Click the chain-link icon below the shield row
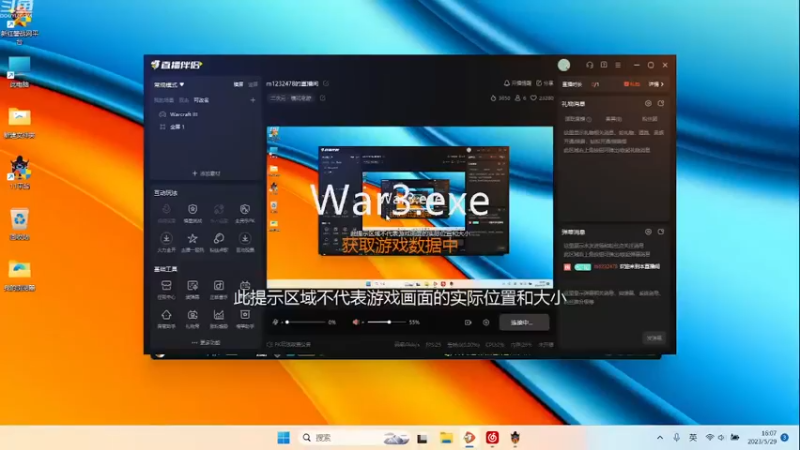The image size is (800, 450). click(219, 238)
